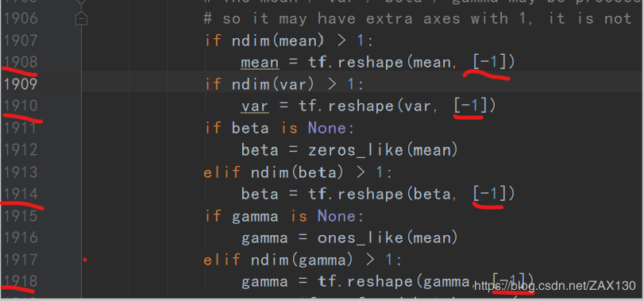Click None in the 'if gamma is None' line
This screenshot has width=644, height=301.
coord(337,216)
